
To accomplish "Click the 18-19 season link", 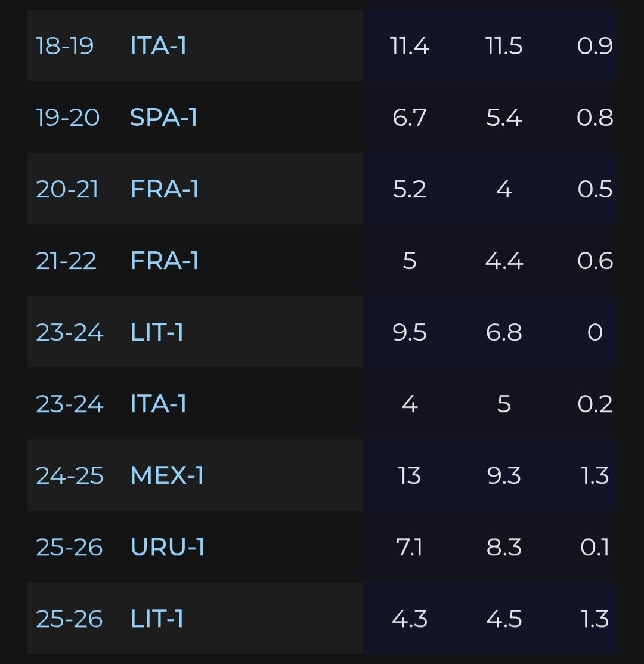I will [64, 46].
